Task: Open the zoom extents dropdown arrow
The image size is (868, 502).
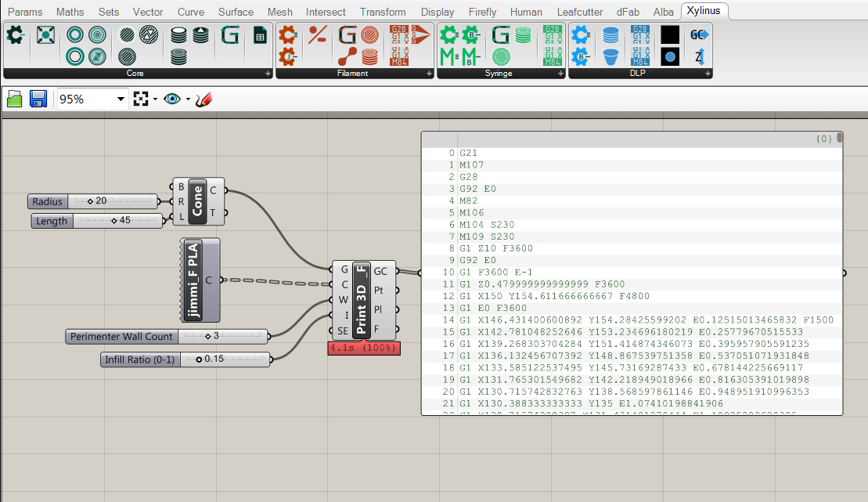Action: click(x=155, y=99)
